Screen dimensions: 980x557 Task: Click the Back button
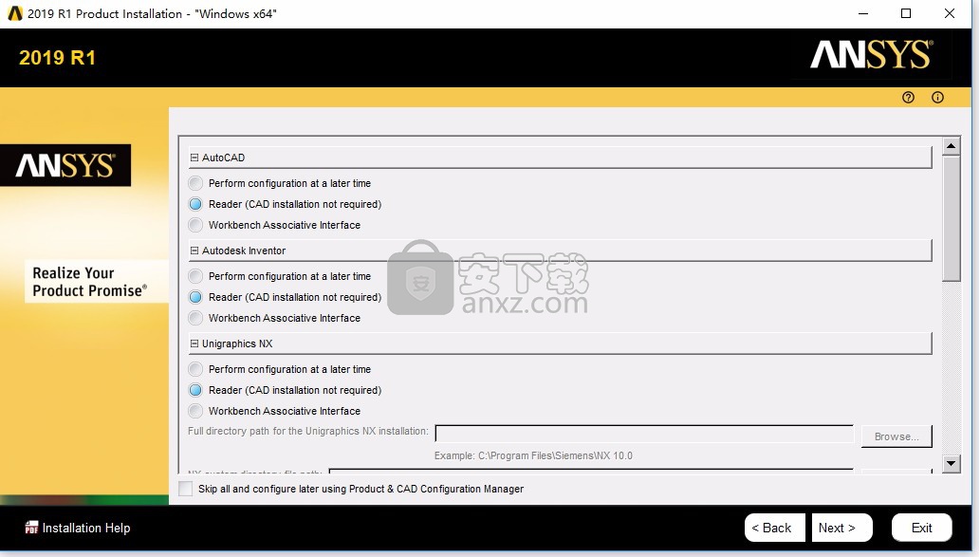pyautogui.click(x=774, y=528)
